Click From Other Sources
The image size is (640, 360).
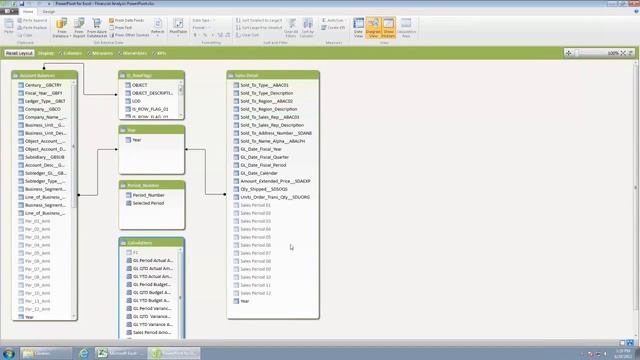point(129,35)
